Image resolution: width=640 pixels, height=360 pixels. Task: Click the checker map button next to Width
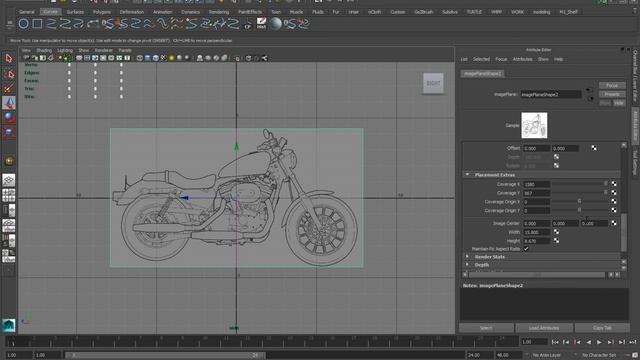click(556, 232)
